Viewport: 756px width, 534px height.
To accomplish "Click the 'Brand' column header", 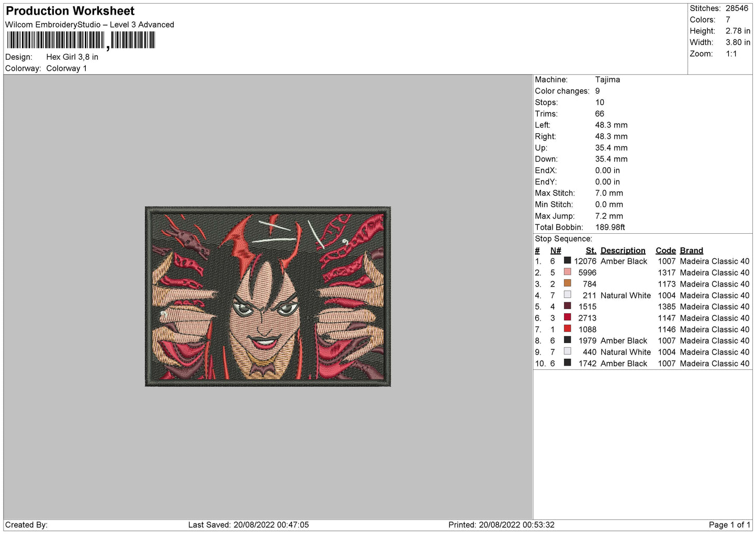I will tap(691, 251).
